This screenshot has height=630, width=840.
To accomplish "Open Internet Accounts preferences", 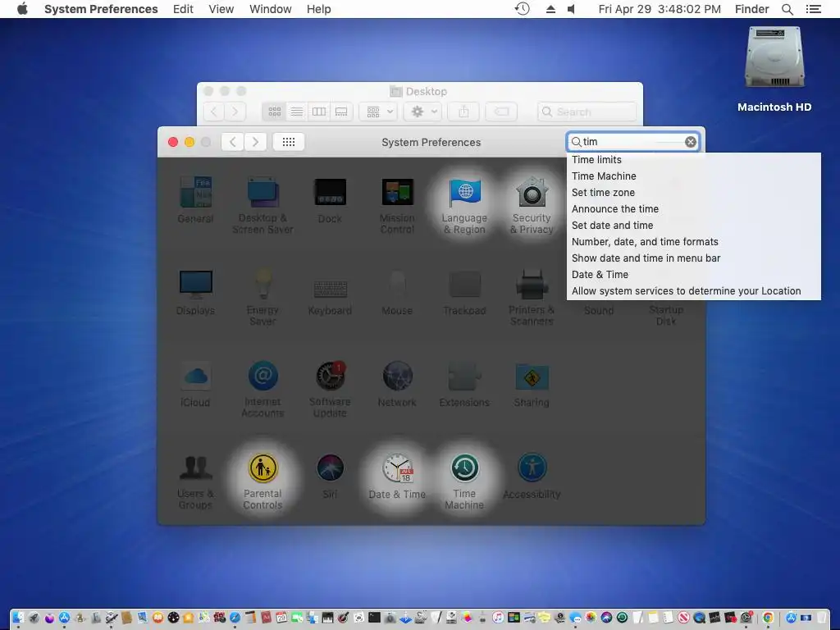I will [262, 389].
